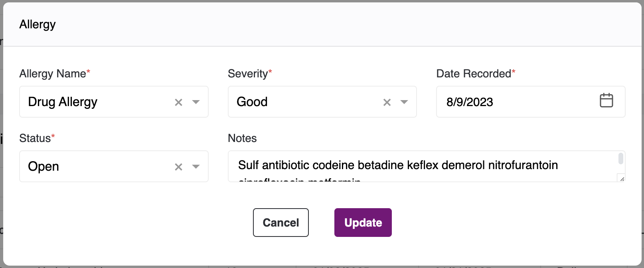Image resolution: width=644 pixels, height=268 pixels.
Task: Grab the Notes textarea resize handle
Action: click(x=621, y=178)
